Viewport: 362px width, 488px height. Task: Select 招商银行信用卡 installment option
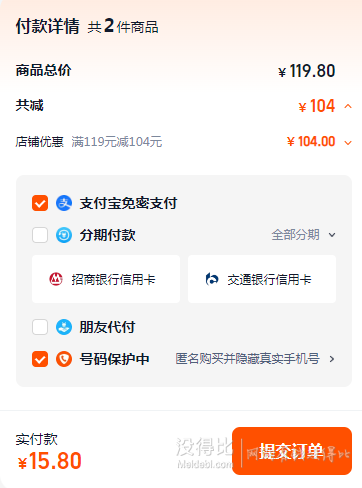point(106,279)
